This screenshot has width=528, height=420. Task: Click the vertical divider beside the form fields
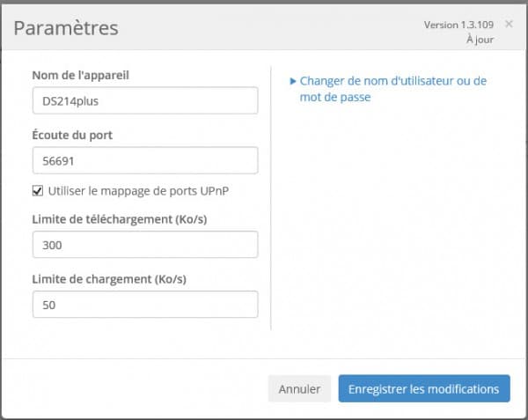[x=272, y=194]
